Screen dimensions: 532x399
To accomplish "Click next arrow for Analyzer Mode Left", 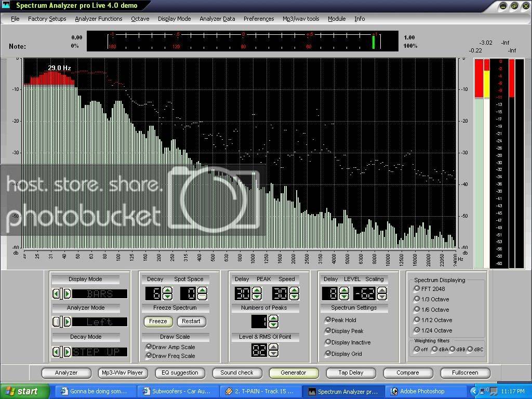I will 67,321.
